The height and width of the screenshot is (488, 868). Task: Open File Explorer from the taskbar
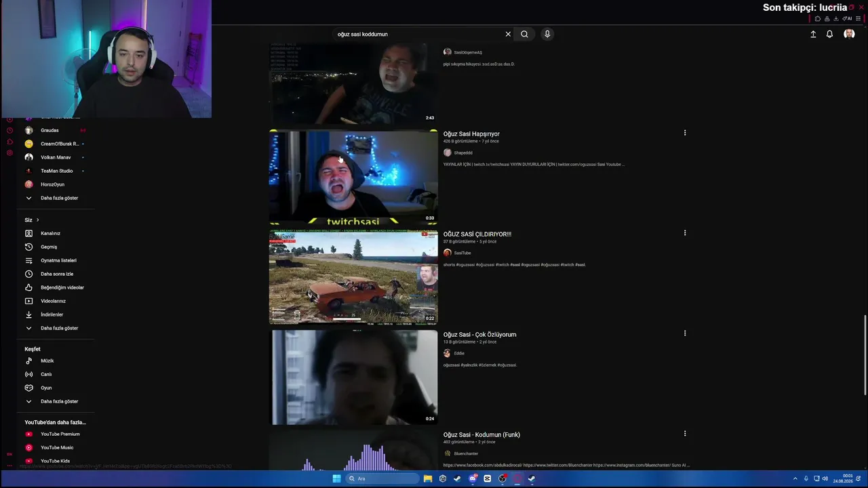click(x=428, y=479)
